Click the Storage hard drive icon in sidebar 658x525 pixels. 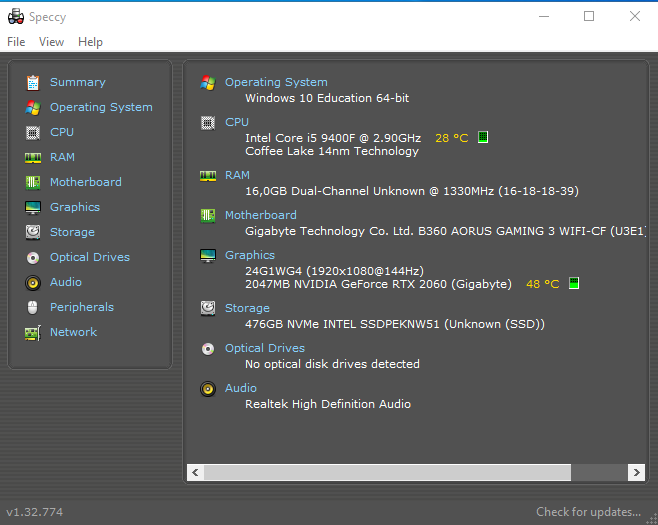[33, 232]
